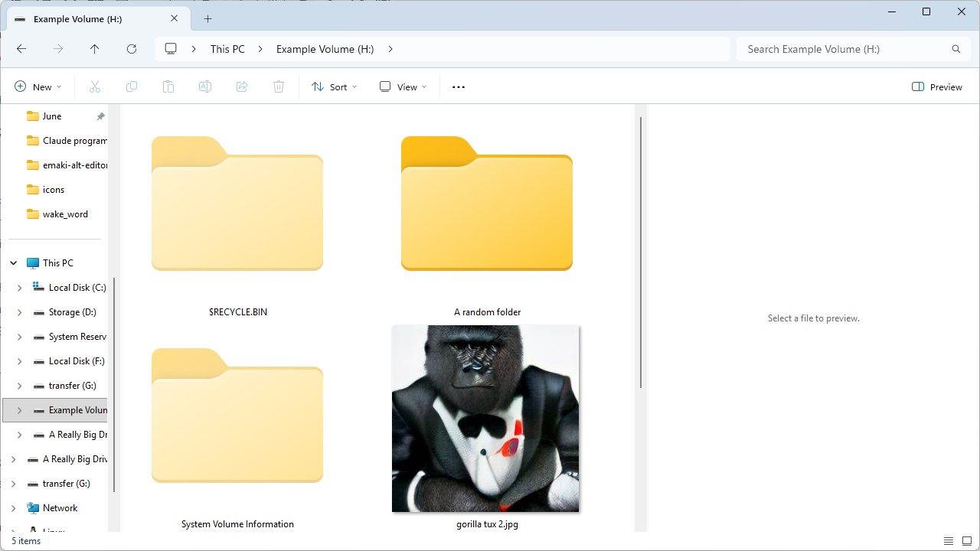Open the See more (three dots) menu
The image size is (980, 551).
pos(459,87)
